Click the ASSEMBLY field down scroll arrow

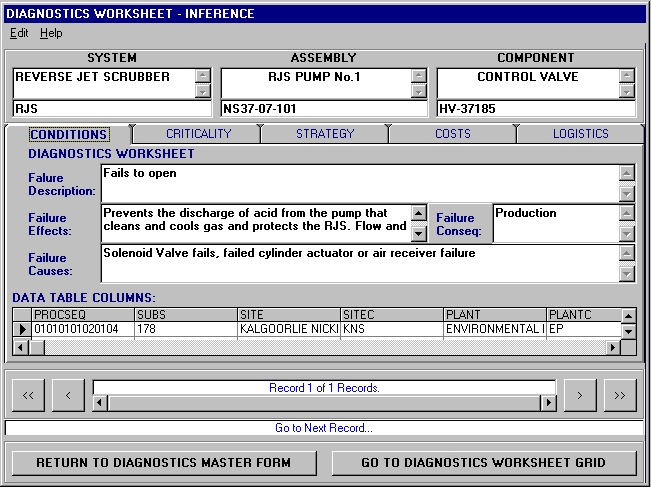tap(418, 91)
